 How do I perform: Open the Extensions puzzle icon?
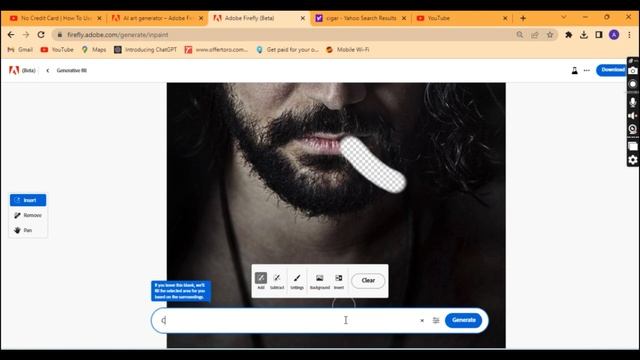(x=568, y=35)
